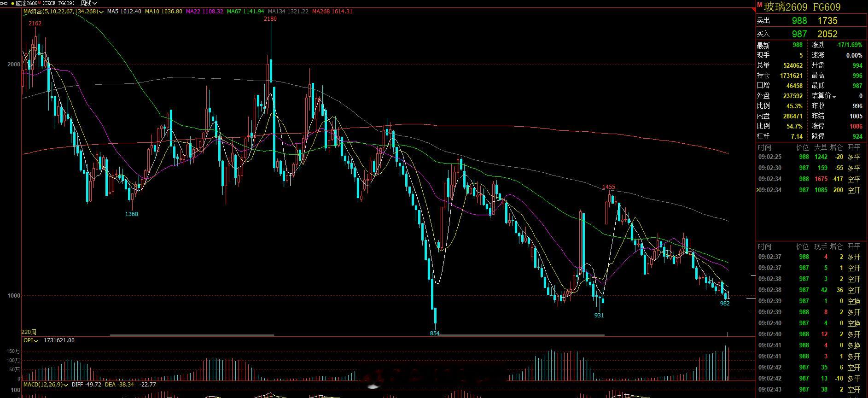Click the 1000 price axis label
868x398 pixels.
pyautogui.click(x=14, y=295)
